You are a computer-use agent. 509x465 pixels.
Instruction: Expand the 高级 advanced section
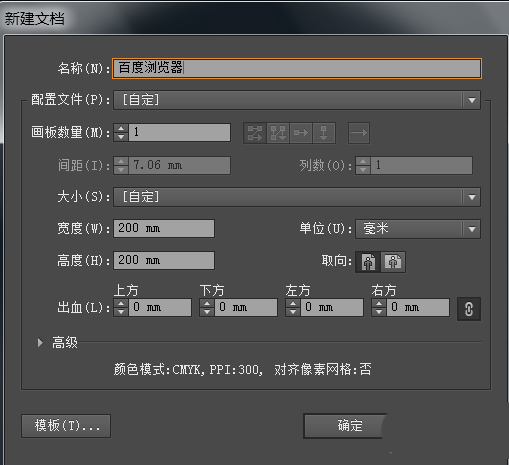[40, 342]
